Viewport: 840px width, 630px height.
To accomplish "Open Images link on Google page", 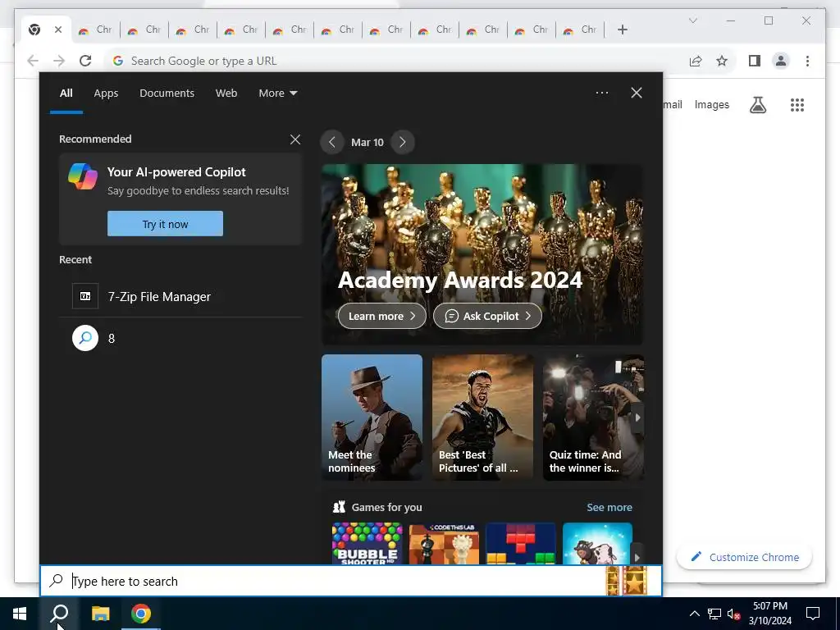I will (711, 104).
